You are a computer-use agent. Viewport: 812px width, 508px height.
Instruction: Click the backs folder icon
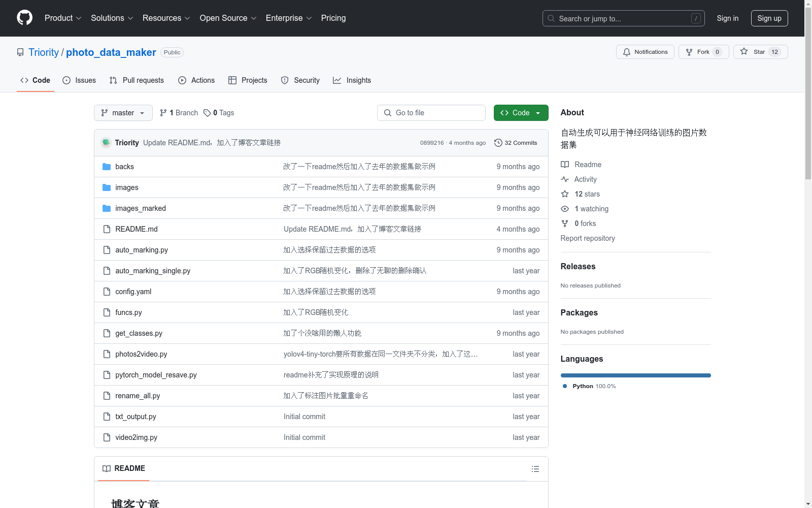(107, 167)
